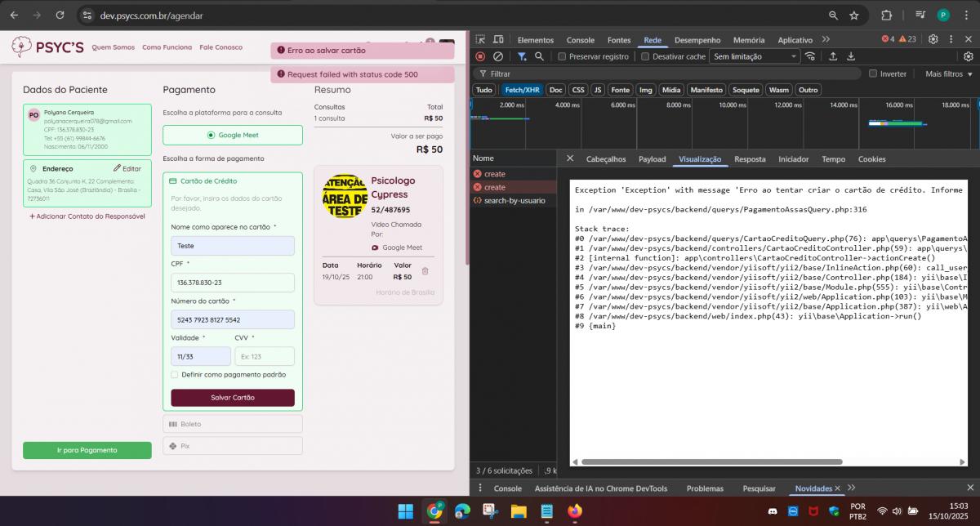Click the CVV input field
The width and height of the screenshot is (980, 526).
[265, 356]
